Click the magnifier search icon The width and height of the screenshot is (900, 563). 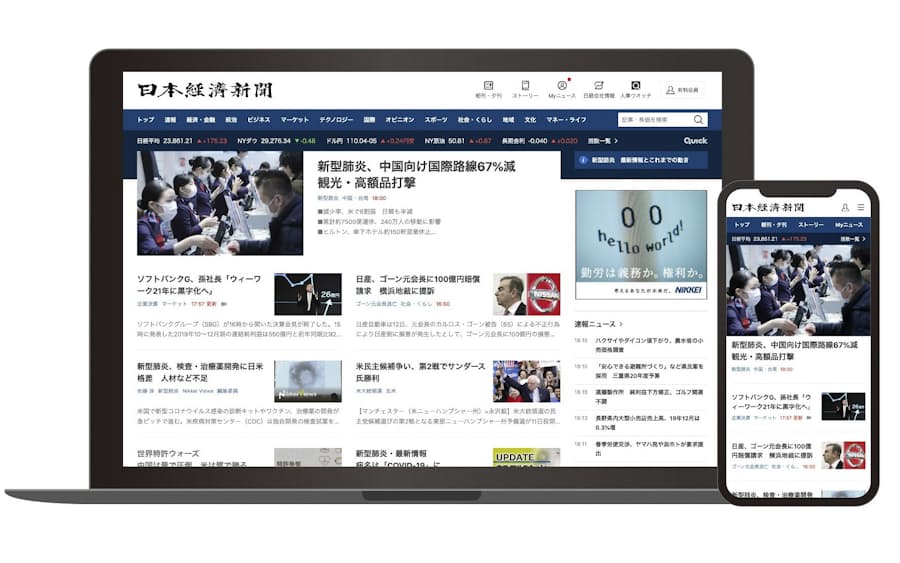pos(698,119)
